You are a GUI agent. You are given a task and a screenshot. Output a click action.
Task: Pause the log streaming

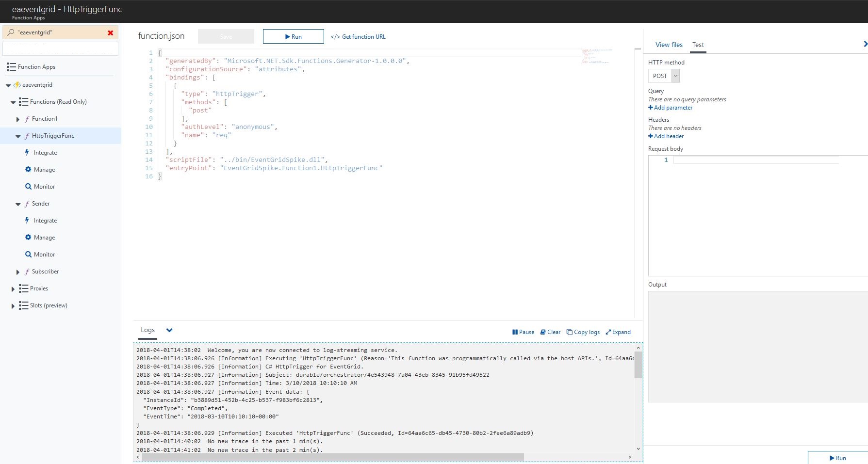[523, 332]
